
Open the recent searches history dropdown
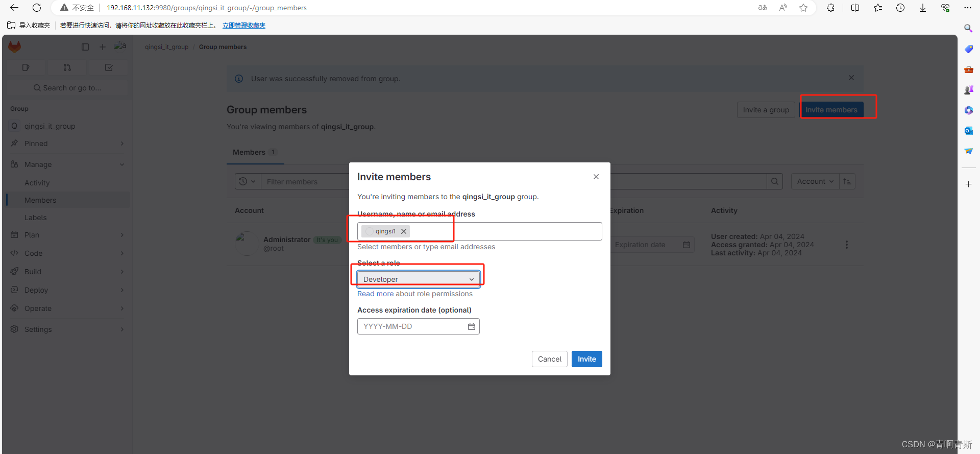coord(248,181)
